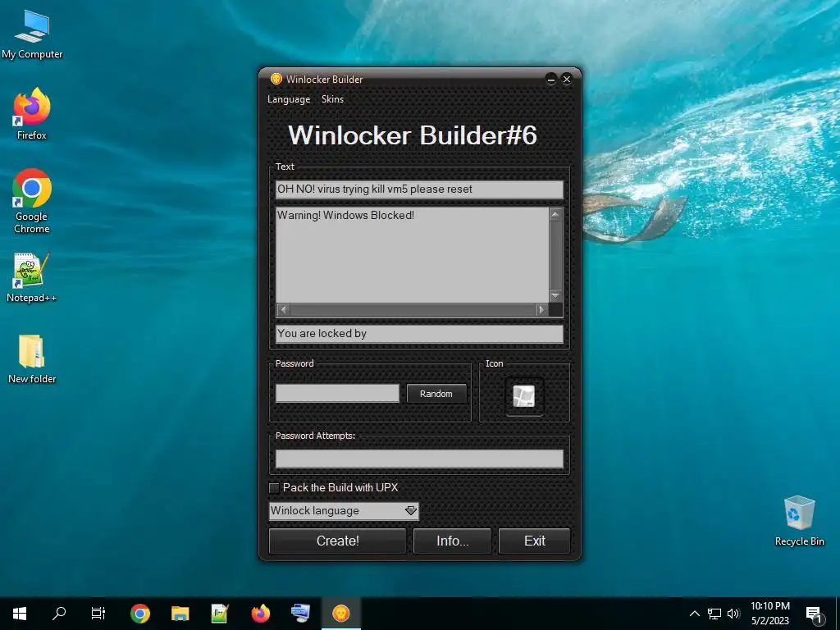840x630 pixels.
Task: Enable Pack the Build with UPX
Action: click(274, 488)
